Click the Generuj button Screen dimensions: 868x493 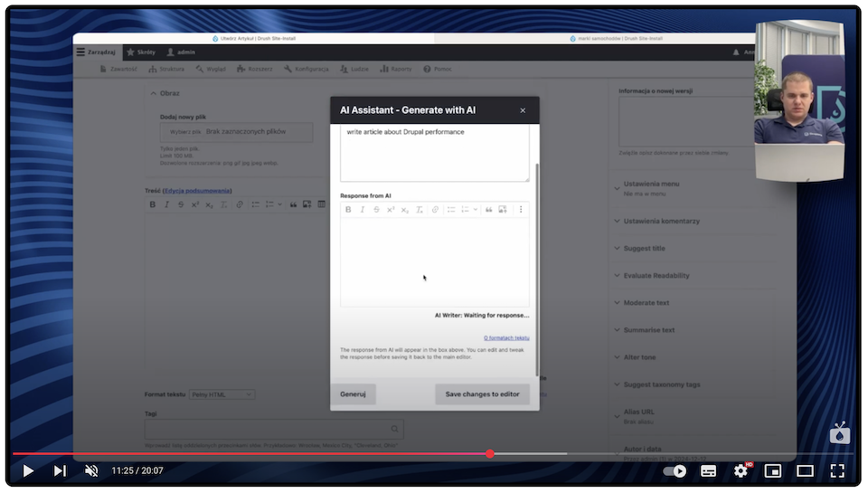[x=354, y=394]
